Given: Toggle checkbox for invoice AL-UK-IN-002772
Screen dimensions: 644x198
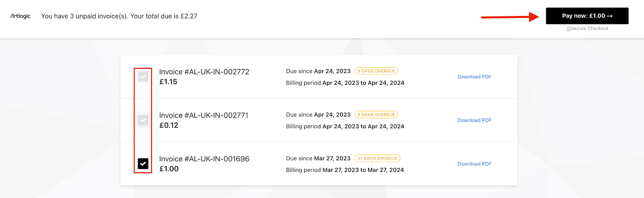Looking at the screenshot, I should [143, 77].
